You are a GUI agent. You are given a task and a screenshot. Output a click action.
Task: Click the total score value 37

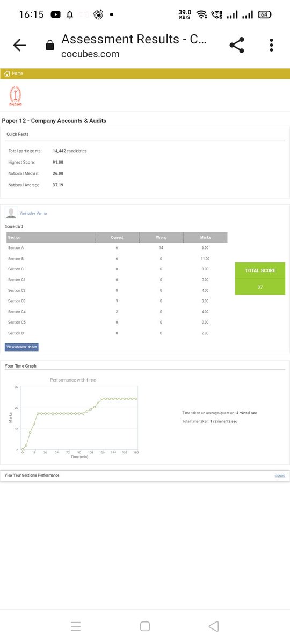pos(260,287)
